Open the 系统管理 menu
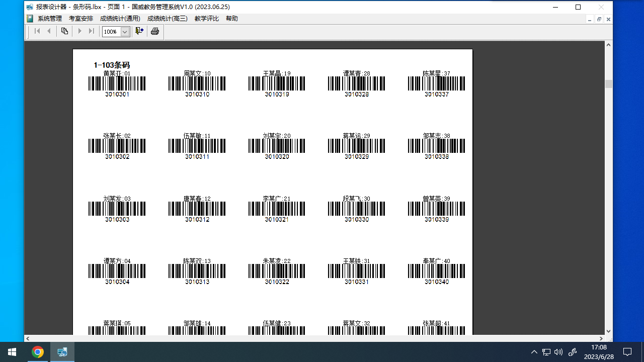 click(50, 19)
